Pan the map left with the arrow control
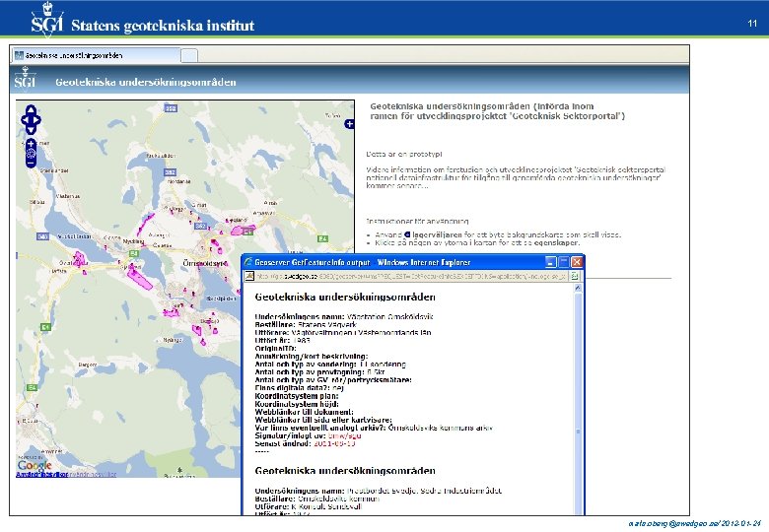Image resolution: width=769 pixels, height=532 pixels. click(x=25, y=119)
